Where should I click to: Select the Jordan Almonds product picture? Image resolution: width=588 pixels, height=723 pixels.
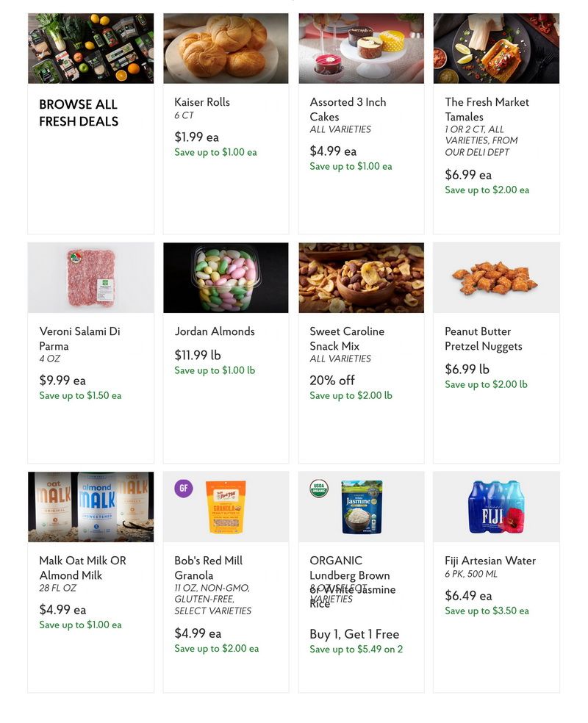point(226,277)
